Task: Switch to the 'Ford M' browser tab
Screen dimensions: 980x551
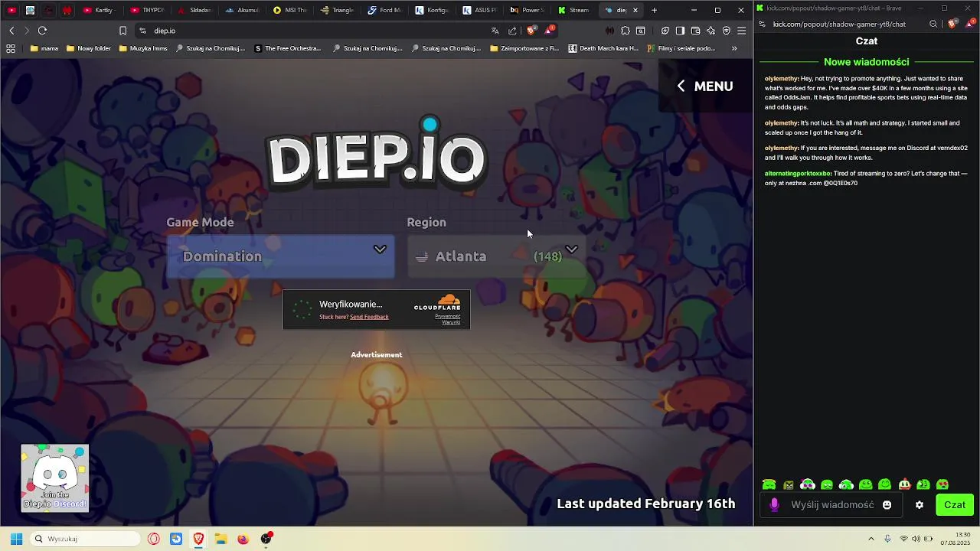Action: click(x=385, y=10)
